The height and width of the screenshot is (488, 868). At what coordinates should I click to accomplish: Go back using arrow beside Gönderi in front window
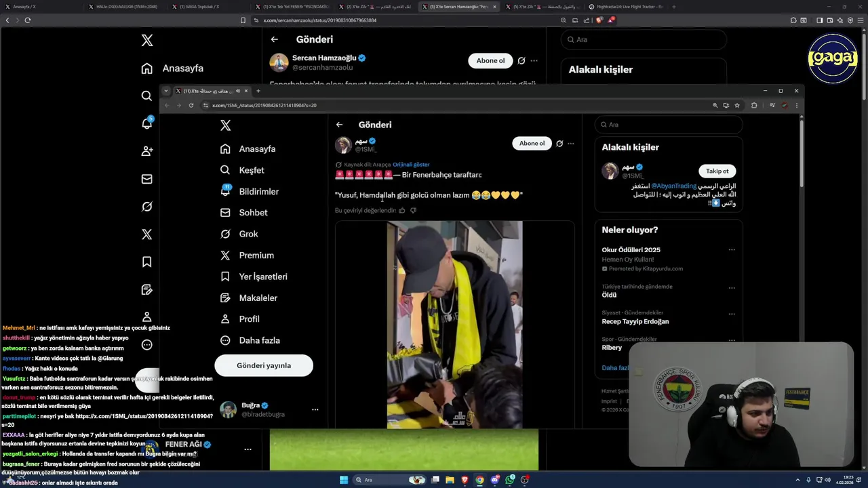[x=339, y=125]
